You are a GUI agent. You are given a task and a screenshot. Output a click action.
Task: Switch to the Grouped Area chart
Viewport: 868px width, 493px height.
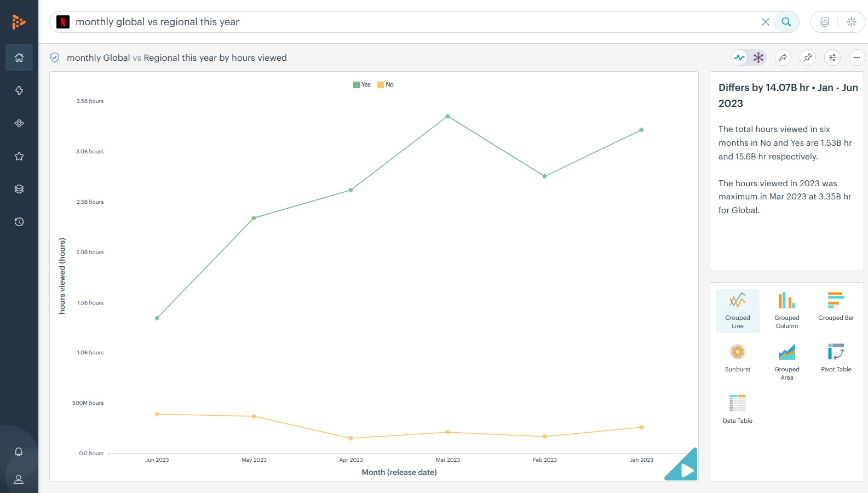[x=787, y=362]
